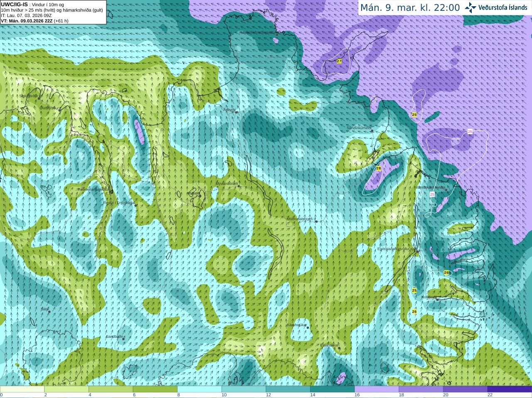Select the Vatnsskarð eystra station label

tap(431, 187)
